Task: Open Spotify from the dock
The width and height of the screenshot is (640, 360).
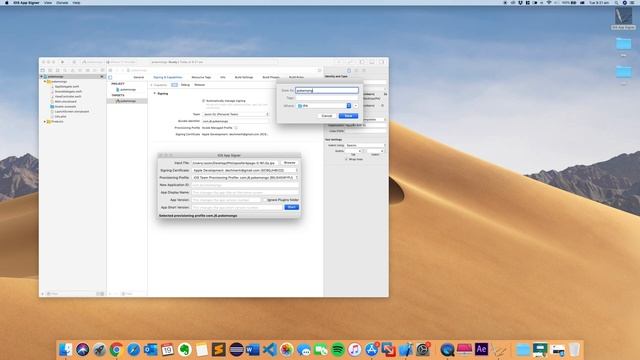Action: tap(338, 349)
